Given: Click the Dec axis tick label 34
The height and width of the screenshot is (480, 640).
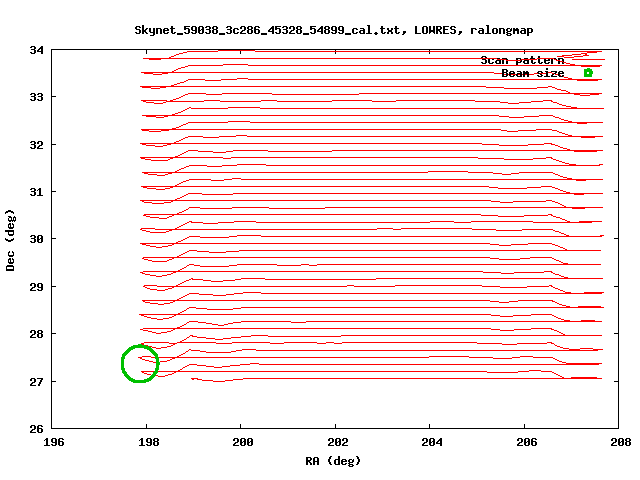Looking at the screenshot, I should [x=36, y=50].
